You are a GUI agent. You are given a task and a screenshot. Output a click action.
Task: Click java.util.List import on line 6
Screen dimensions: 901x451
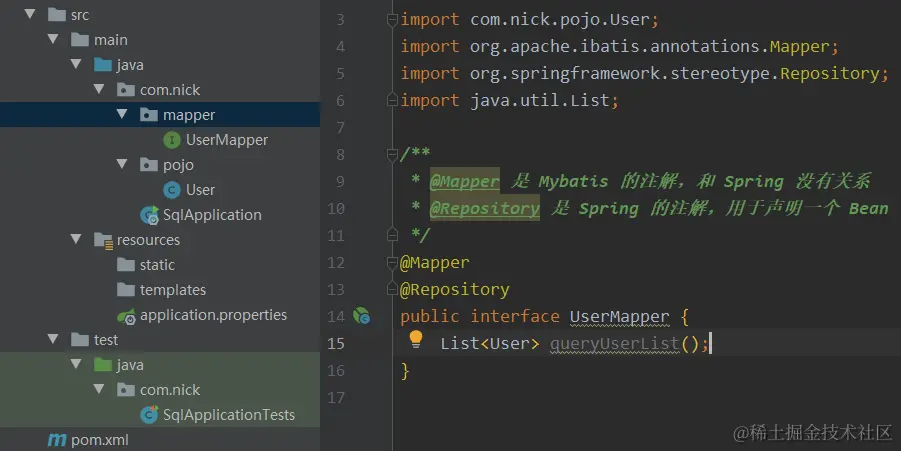coord(540,100)
